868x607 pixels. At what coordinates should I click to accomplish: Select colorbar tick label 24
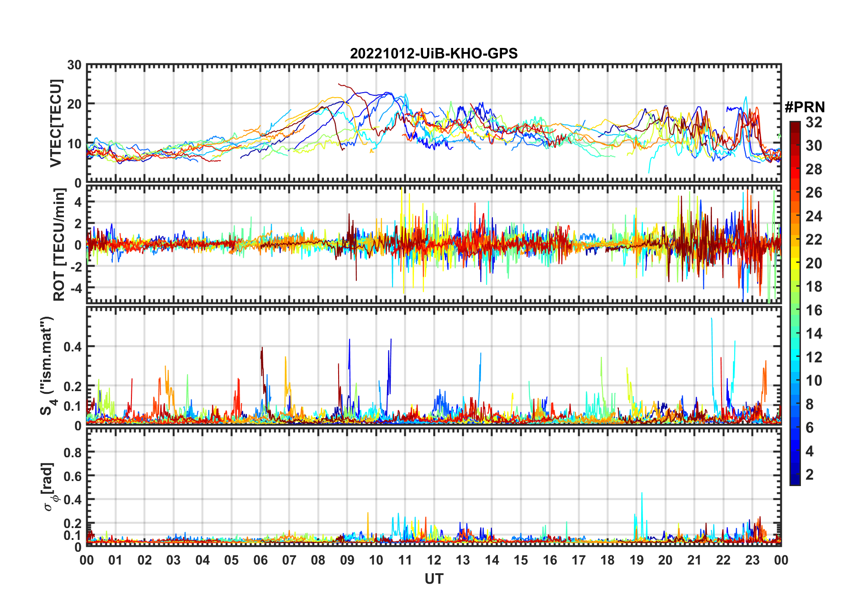(x=814, y=216)
